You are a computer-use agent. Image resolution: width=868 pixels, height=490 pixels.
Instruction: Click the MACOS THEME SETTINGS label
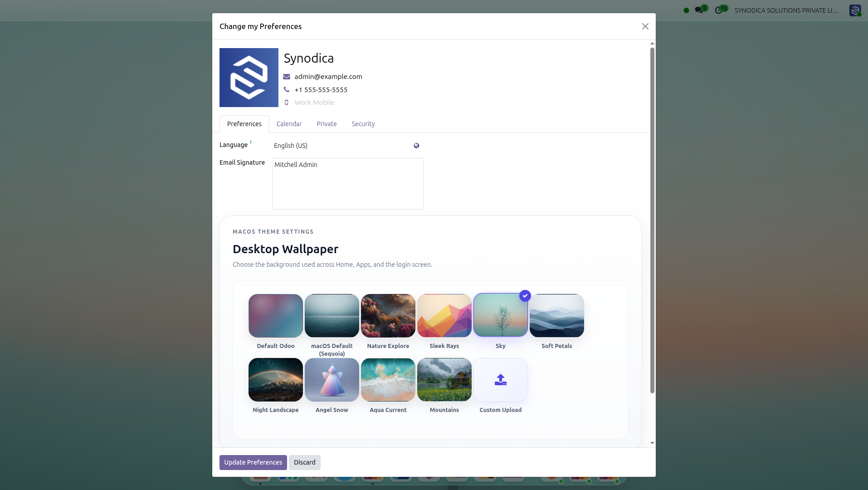[273, 232]
